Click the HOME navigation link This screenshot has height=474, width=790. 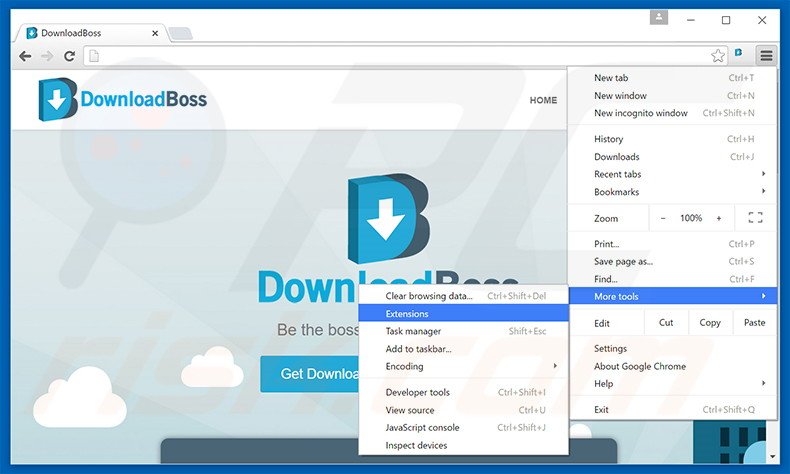pos(543,100)
